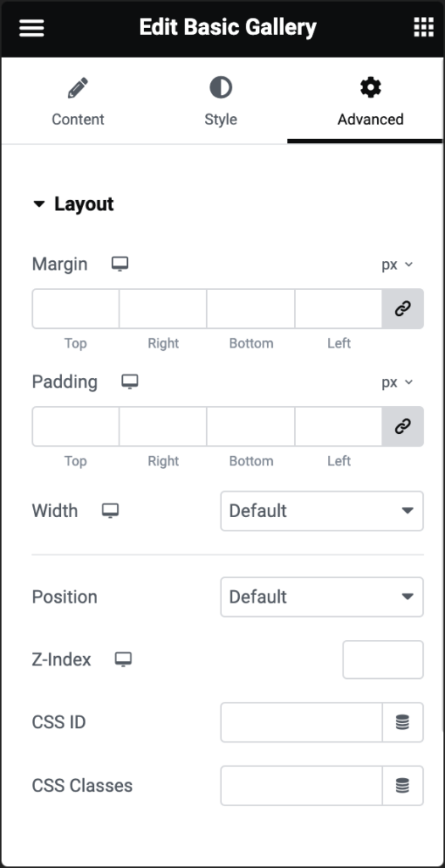Click the Z-Index responsive device icon
This screenshot has width=445, height=868.
(124, 659)
